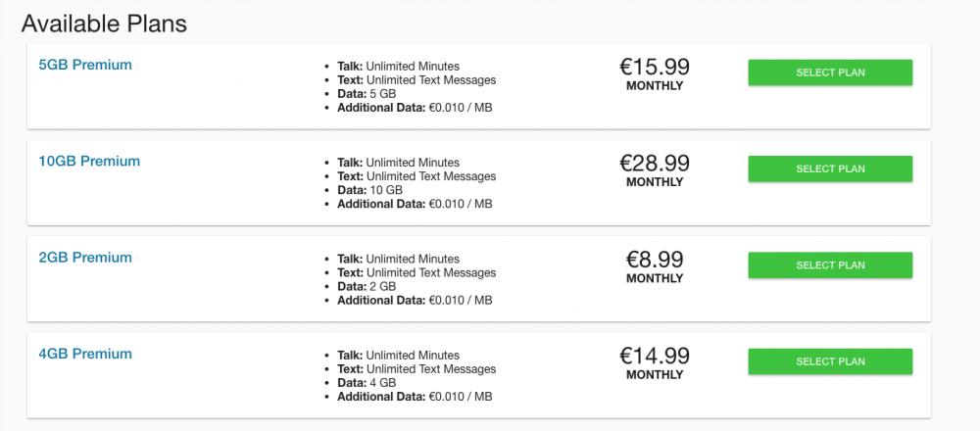Screen dimensions: 980x431
Task: Select the €15.99 monthly plan button
Action: click(x=830, y=72)
